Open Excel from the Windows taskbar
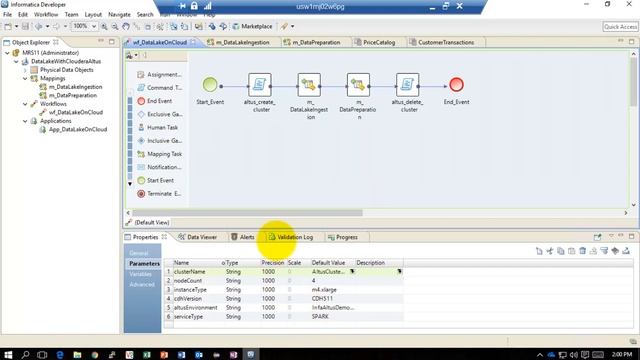This screenshot has width=640, height=360. (x=147, y=355)
